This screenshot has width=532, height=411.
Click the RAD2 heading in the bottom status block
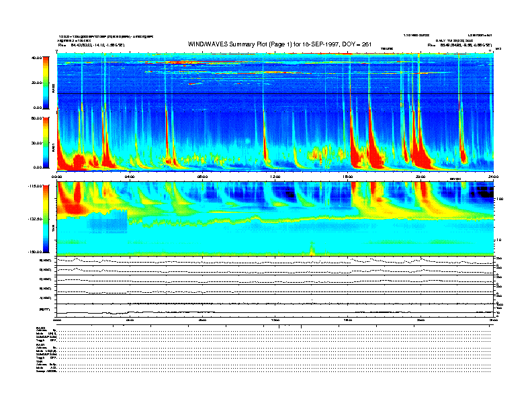point(40,328)
